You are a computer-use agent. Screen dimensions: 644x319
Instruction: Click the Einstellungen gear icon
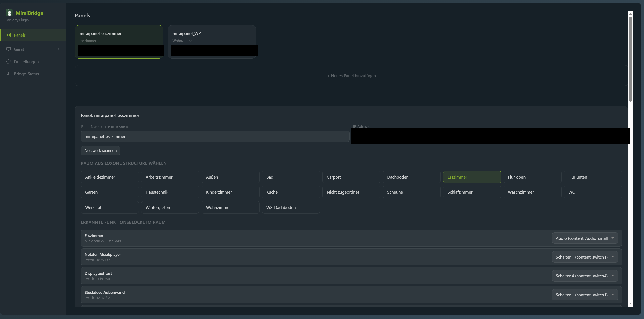8,62
